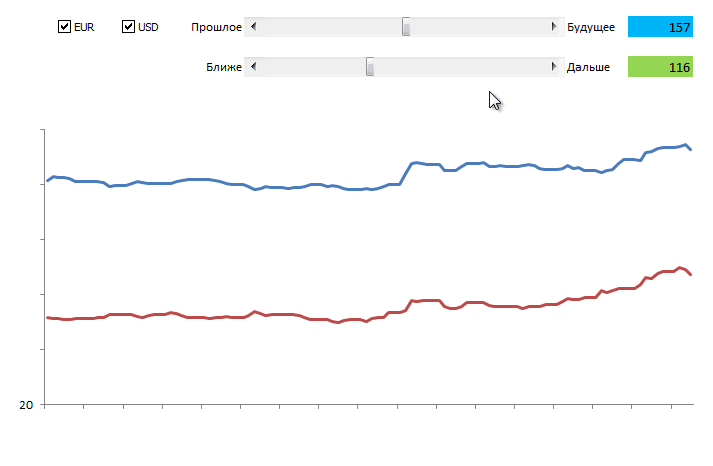713x466 pixels.
Task: Click the Ближе label
Action: [x=224, y=67]
